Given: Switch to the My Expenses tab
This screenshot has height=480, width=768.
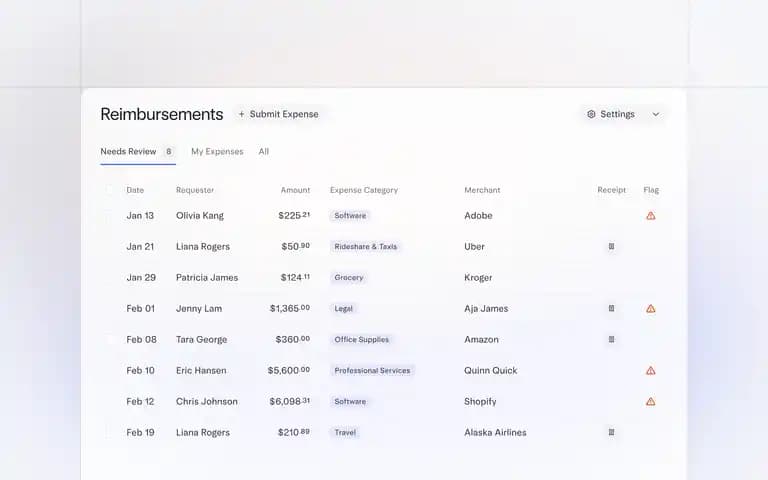Looking at the screenshot, I should click(x=217, y=151).
